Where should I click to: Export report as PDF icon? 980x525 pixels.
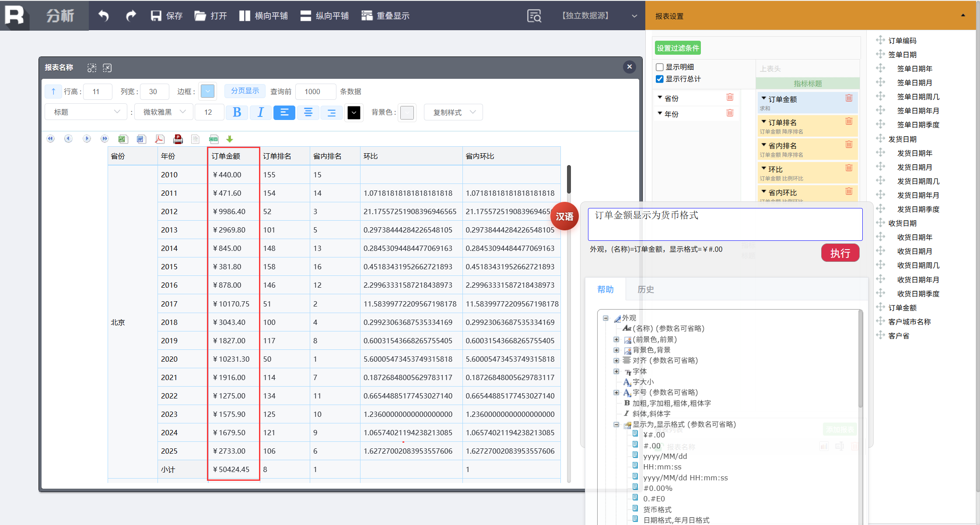[160, 139]
